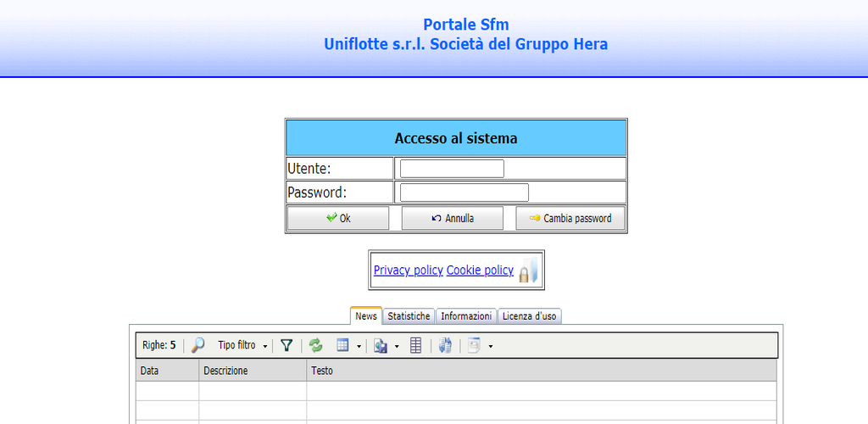The width and height of the screenshot is (868, 424).
Task: Sort by the Testo column header
Action: [542, 371]
